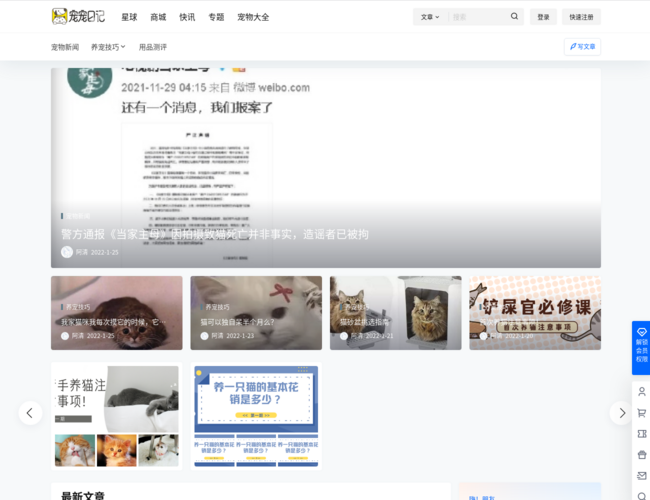Click the 最新文章 section heading
Image resolution: width=650 pixels, height=500 pixels.
[x=82, y=495]
